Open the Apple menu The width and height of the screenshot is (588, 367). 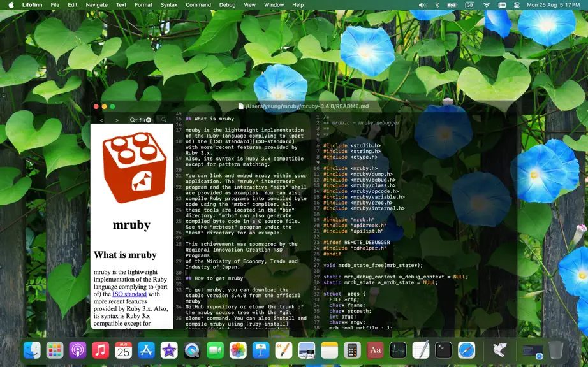click(x=11, y=5)
